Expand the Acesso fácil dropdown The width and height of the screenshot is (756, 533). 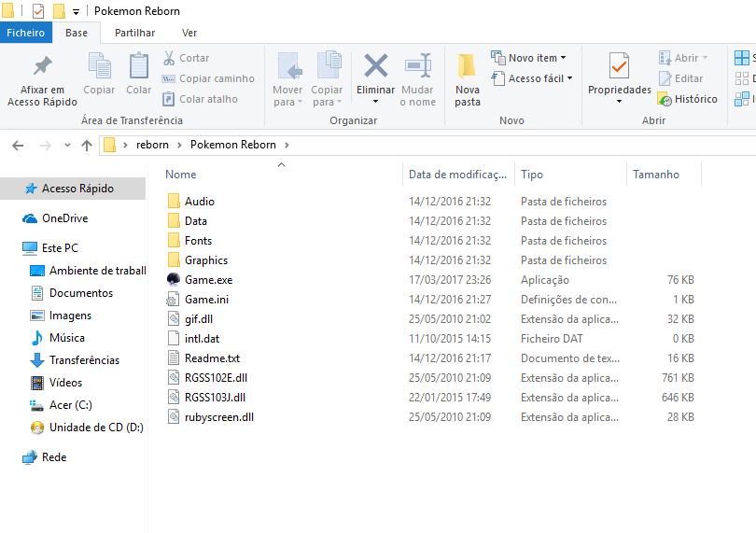pyautogui.click(x=539, y=78)
